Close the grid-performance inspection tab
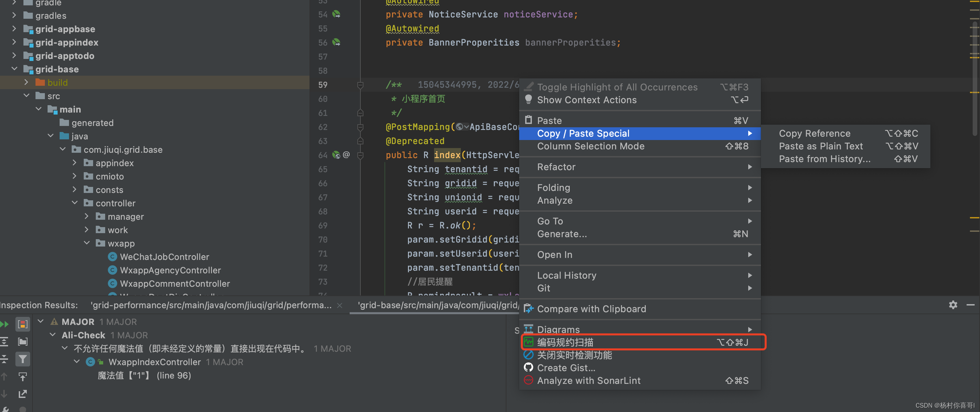This screenshot has height=412, width=980. pos(340,305)
